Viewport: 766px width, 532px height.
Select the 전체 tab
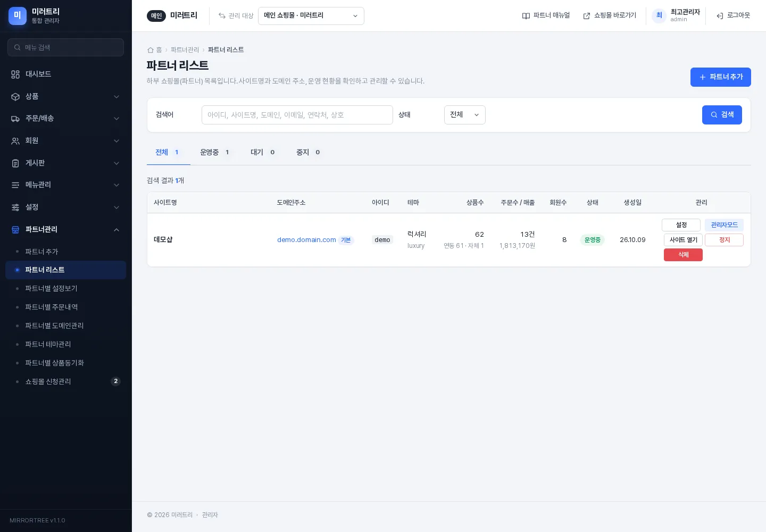(x=169, y=153)
